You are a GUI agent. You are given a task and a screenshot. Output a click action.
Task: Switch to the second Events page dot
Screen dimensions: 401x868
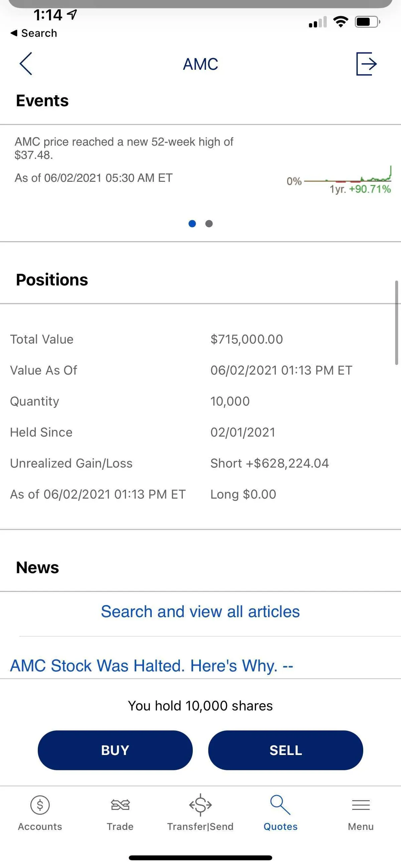pos(209,223)
